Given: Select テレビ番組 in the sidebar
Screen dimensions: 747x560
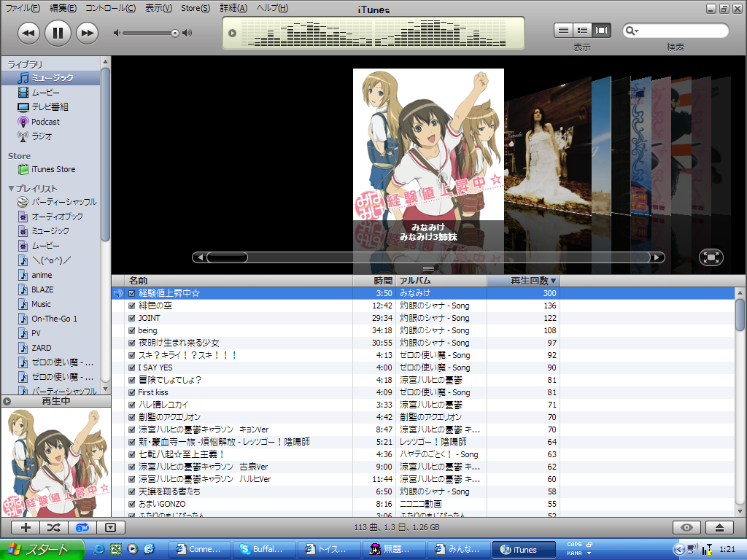Looking at the screenshot, I should (x=51, y=107).
